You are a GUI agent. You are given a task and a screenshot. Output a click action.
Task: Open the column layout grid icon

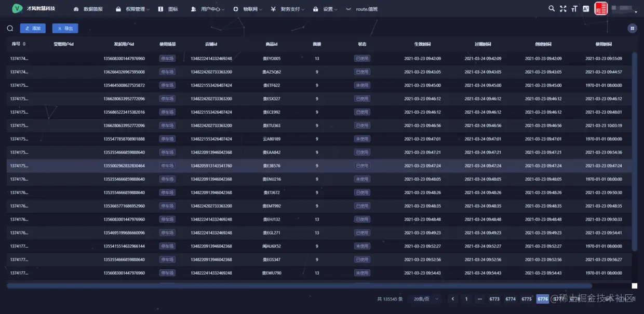[632, 29]
